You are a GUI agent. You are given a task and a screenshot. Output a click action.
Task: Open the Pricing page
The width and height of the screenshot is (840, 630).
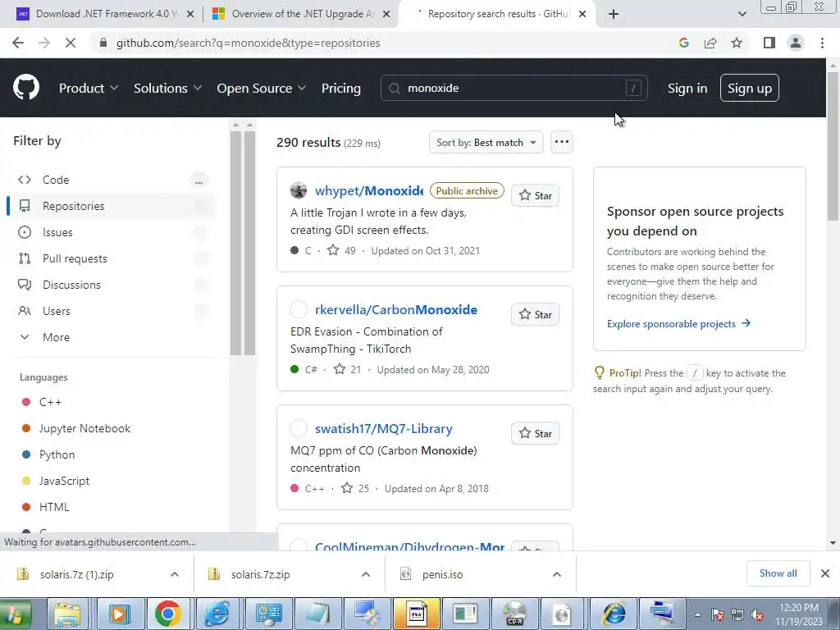tap(340, 89)
